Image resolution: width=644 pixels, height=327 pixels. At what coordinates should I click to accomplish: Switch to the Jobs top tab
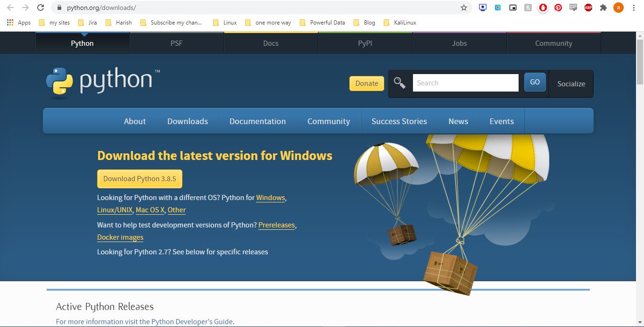coord(459,43)
